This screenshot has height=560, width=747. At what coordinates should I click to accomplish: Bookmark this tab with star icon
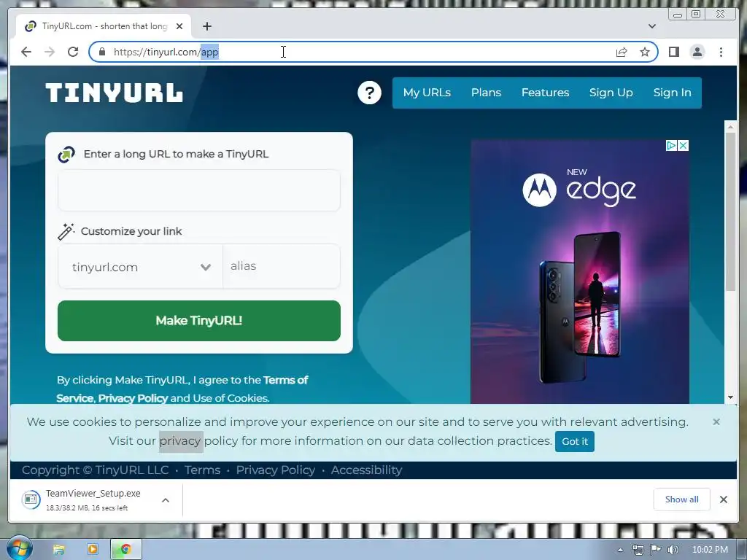645,52
